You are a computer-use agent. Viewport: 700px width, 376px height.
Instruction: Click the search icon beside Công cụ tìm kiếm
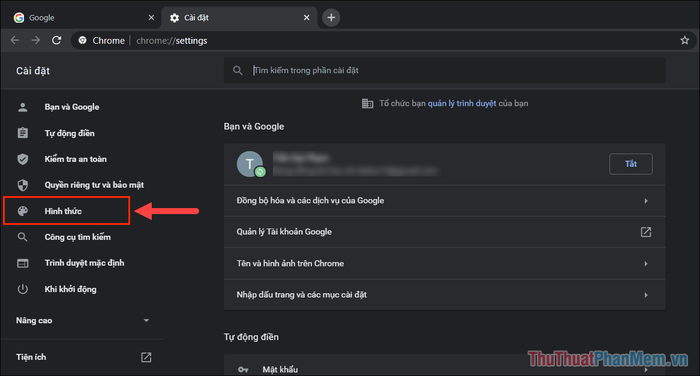tap(22, 237)
